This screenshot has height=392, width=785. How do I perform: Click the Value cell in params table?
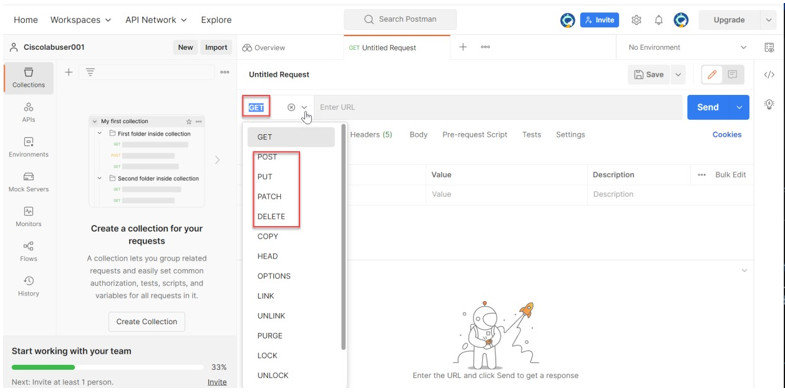(506, 194)
